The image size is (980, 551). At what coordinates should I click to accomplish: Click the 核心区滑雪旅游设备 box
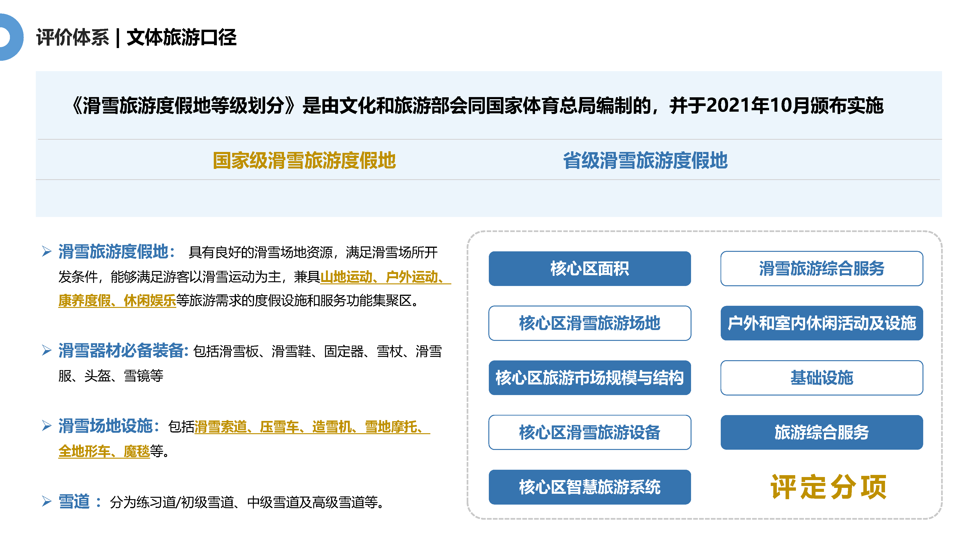(589, 432)
